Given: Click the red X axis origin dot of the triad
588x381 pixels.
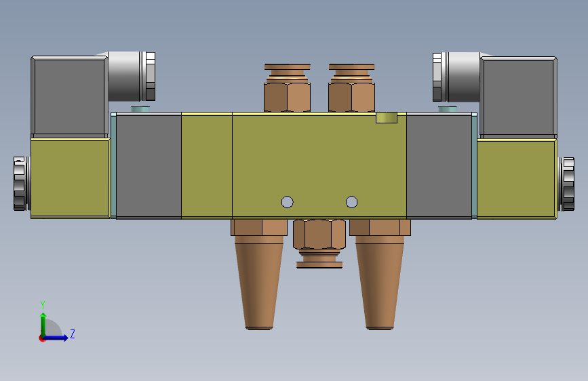Looking at the screenshot, I should click(41, 338).
